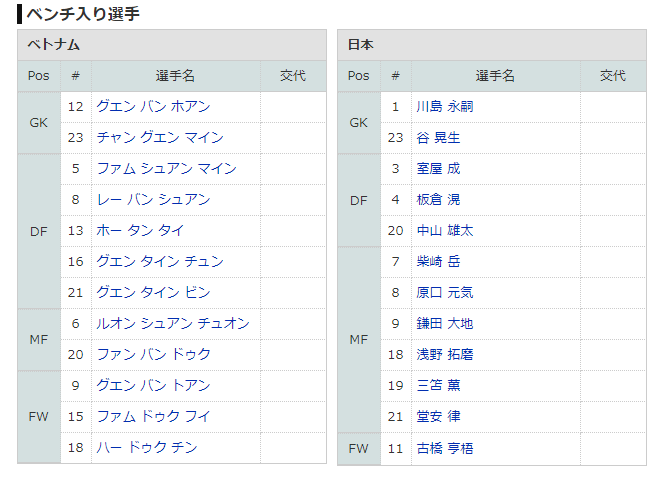
Task: Open 板倉 滉 profile link
Action: point(438,199)
